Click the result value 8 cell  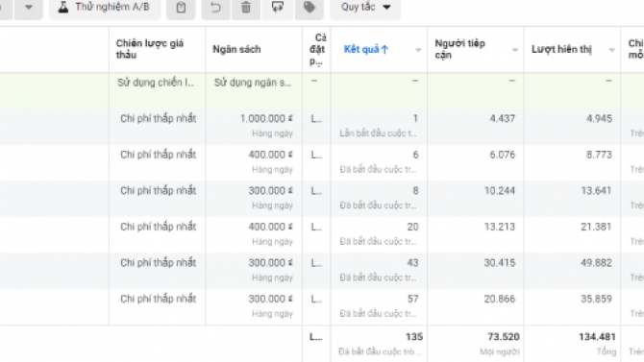click(415, 191)
